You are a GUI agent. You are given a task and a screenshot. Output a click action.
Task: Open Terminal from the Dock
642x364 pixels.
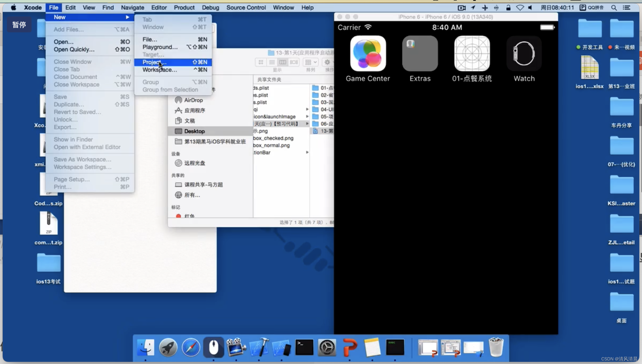pyautogui.click(x=304, y=347)
